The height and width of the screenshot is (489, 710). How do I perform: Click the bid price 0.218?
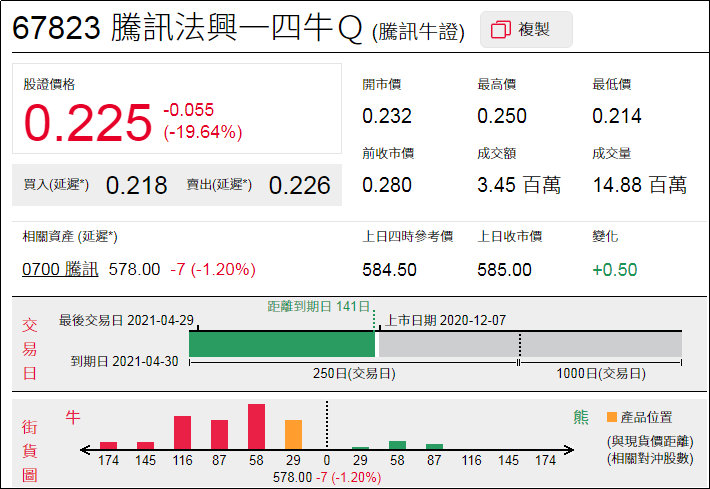136,186
